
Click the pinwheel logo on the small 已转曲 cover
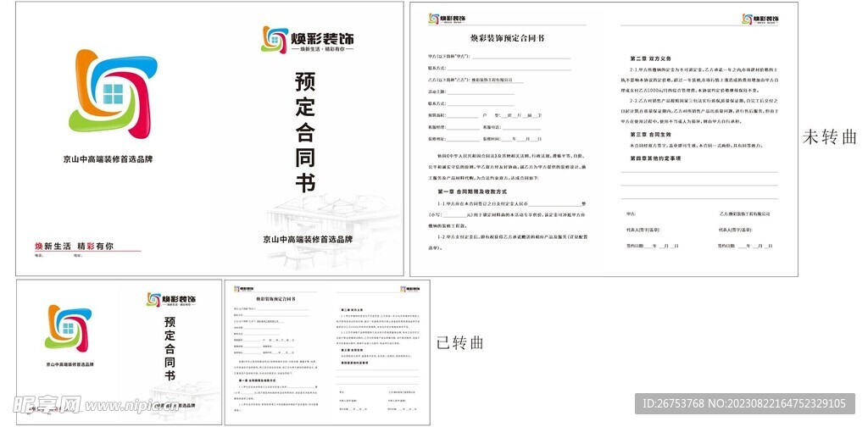68,328
